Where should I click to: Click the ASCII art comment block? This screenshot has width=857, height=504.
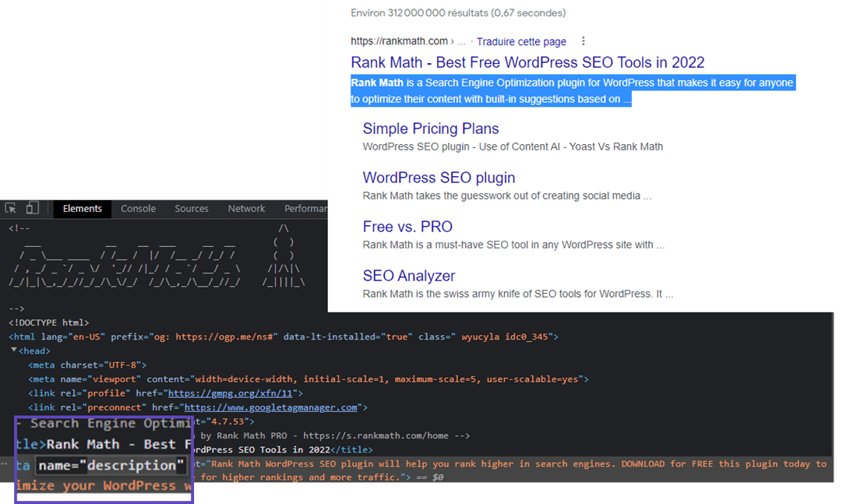(x=157, y=256)
